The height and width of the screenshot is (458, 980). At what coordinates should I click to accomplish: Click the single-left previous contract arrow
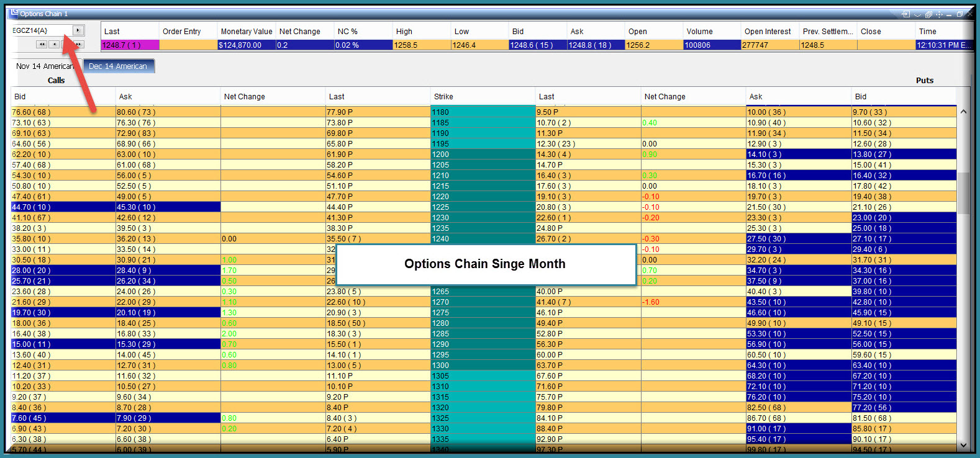(55, 44)
